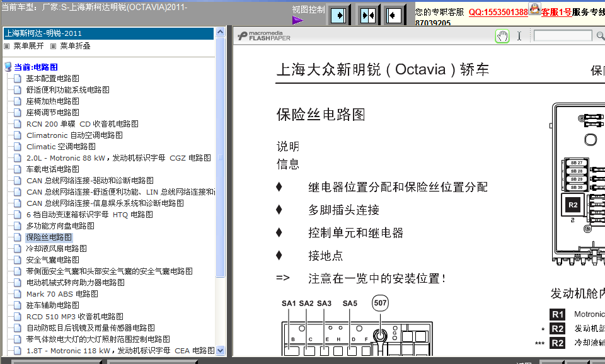Viewport: 605px width, 364px height.
Task: Open RCN 200 单碟 CD 收音机电路图
Action: 82,124
